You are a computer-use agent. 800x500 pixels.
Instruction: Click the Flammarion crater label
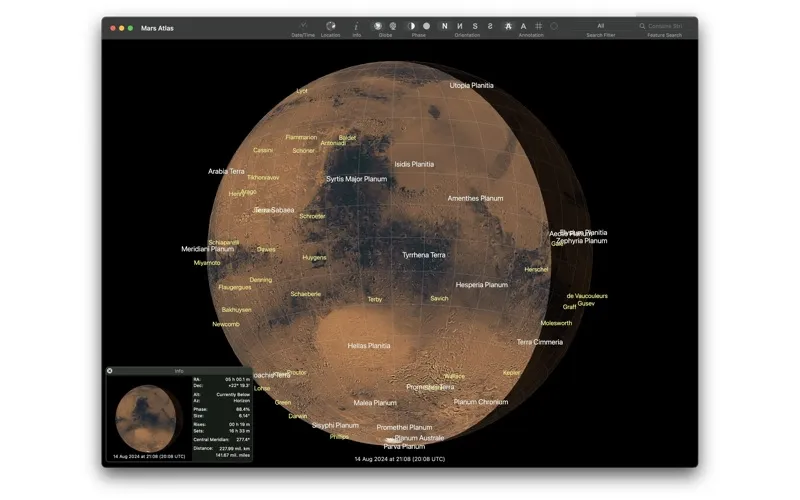click(301, 137)
